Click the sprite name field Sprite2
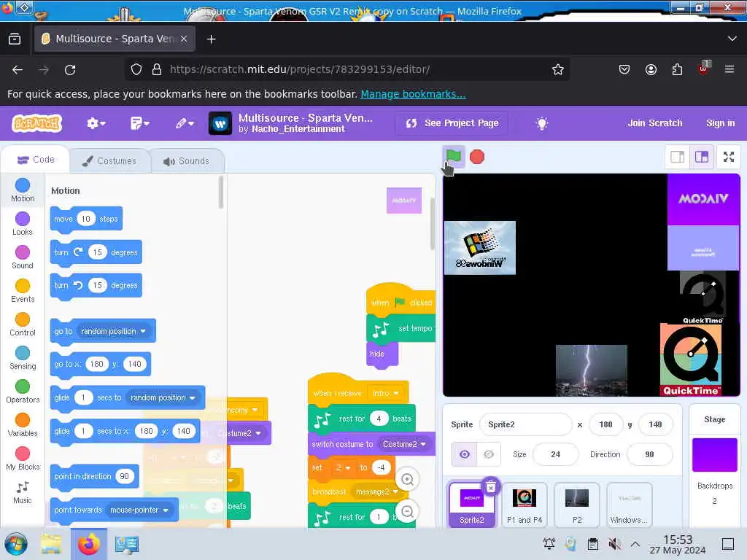Viewport: 747px width, 560px height. (x=525, y=424)
